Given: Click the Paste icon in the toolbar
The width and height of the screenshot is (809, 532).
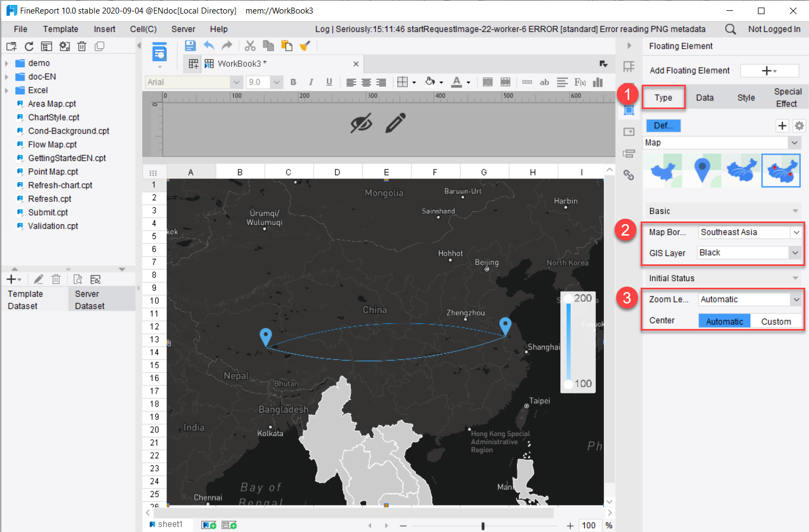Looking at the screenshot, I should [x=286, y=46].
